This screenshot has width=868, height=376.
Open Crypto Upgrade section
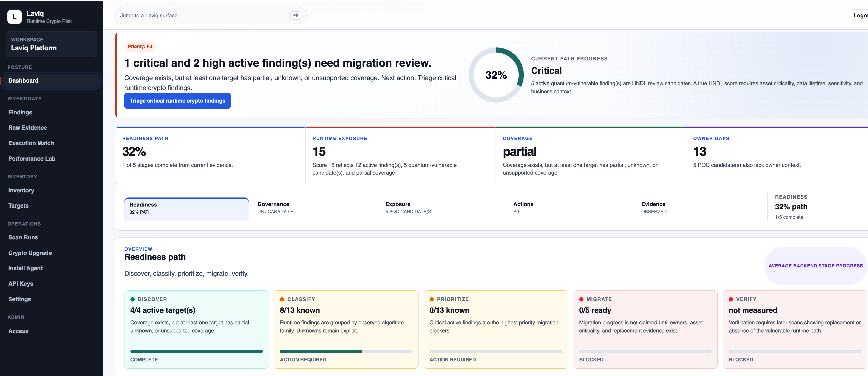(30, 253)
